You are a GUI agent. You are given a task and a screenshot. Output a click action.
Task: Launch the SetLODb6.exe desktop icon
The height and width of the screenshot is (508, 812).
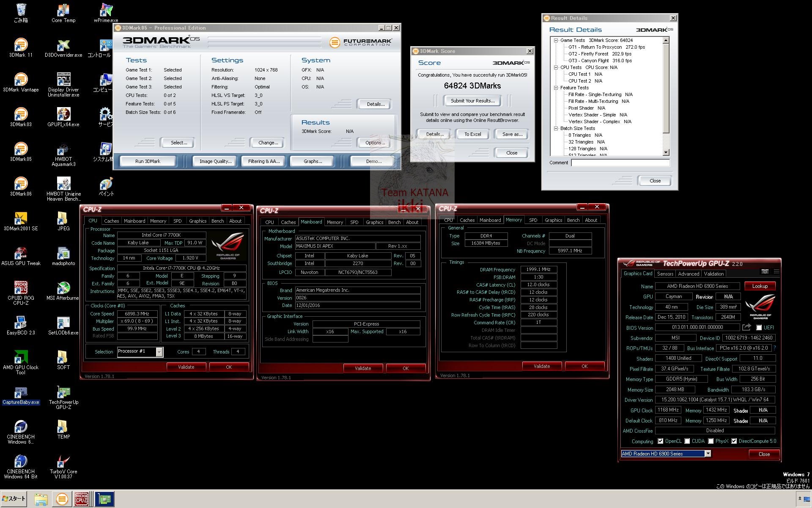tap(63, 326)
